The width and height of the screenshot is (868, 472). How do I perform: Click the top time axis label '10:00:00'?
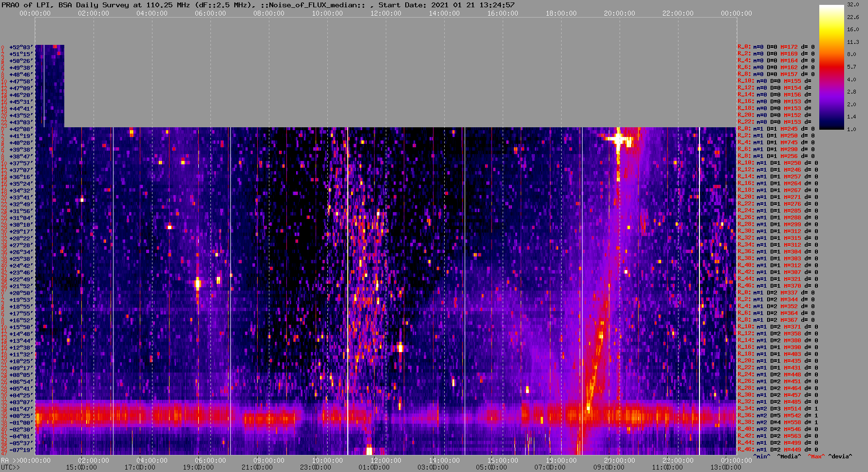[x=327, y=13]
